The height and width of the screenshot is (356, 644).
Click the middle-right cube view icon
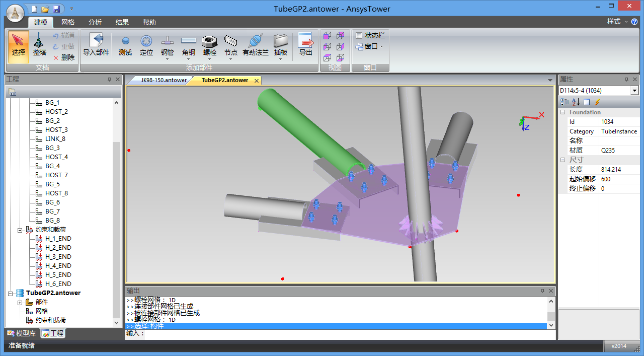(x=341, y=47)
